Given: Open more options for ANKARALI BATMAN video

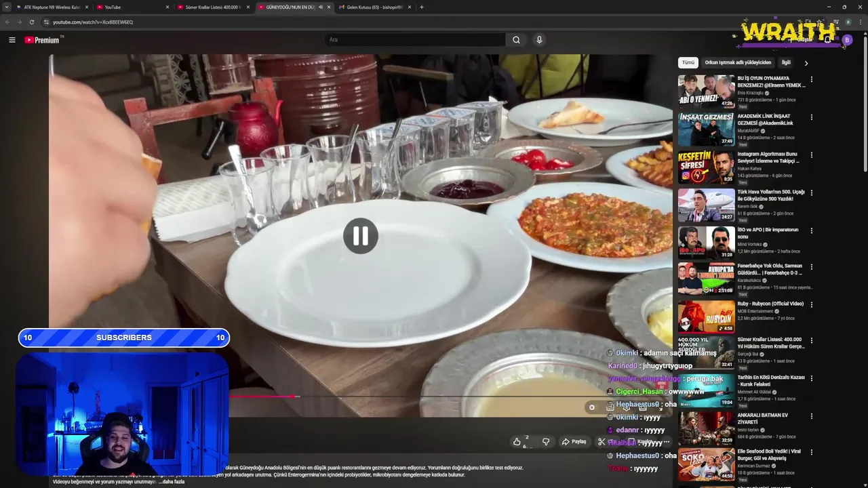Looking at the screenshot, I should (811, 417).
